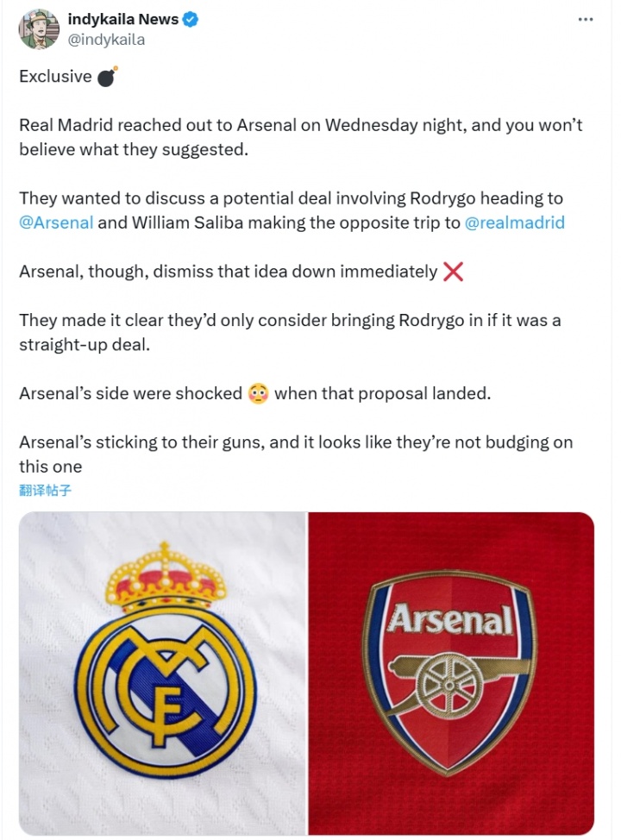Click the 'Arsenal's side were shocked' text

[x=130, y=394]
